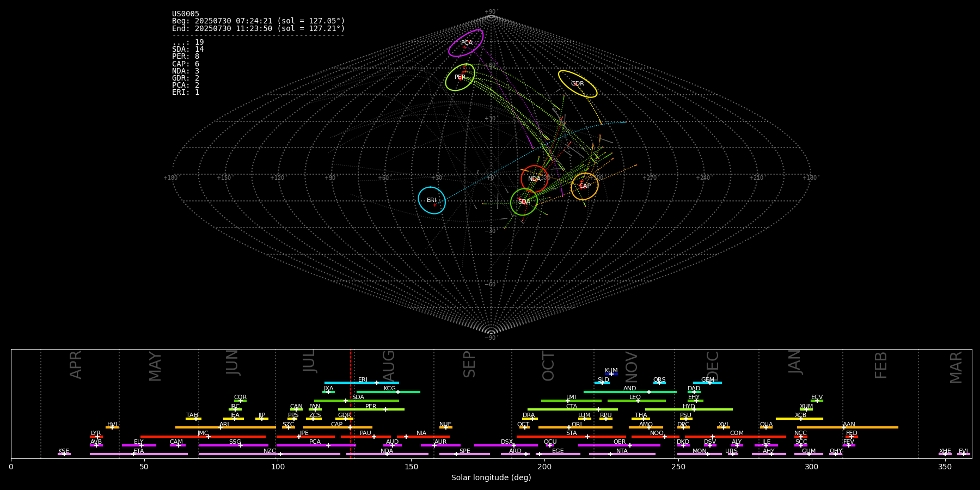Click the magenta PCA radiant ellipse on sky map

pos(466,43)
